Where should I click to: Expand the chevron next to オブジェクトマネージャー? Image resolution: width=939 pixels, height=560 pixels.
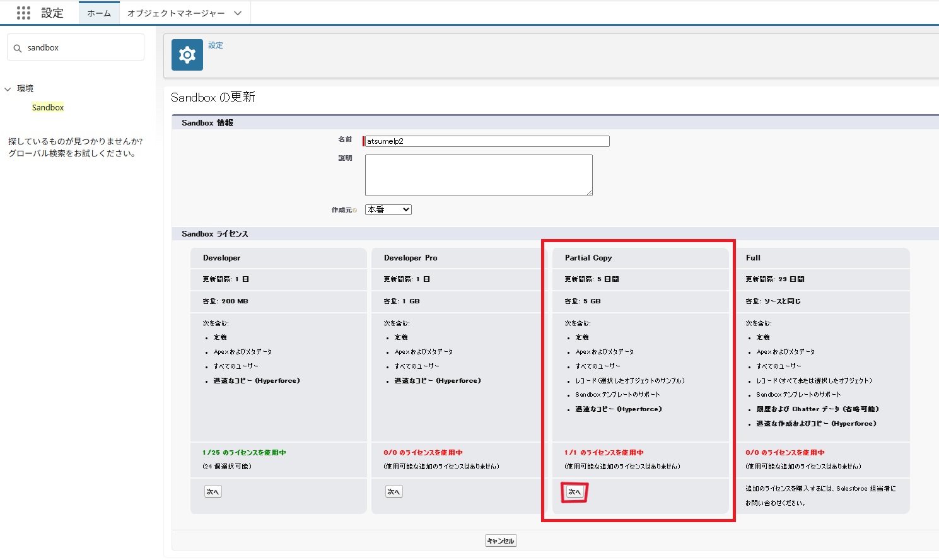point(238,13)
